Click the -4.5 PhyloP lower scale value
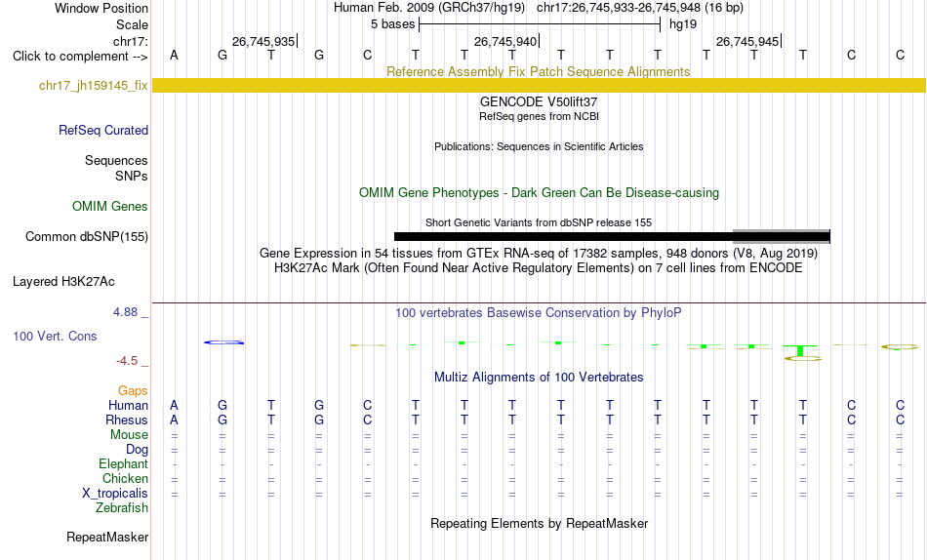 click(127, 361)
